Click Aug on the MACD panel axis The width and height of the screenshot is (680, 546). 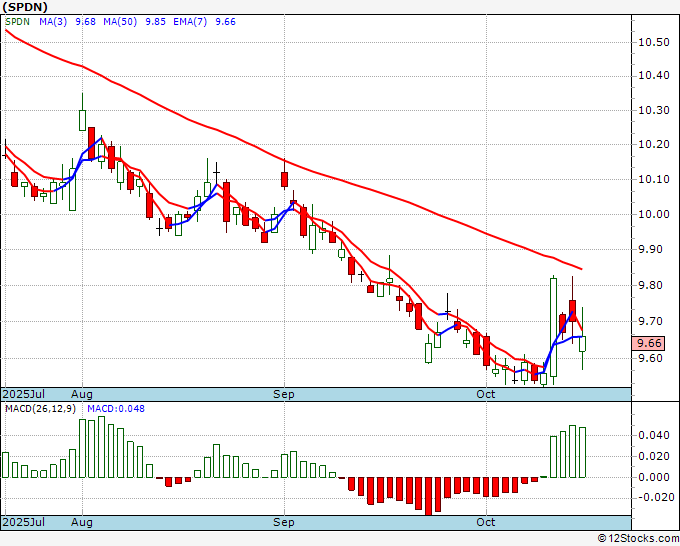[x=82, y=522]
